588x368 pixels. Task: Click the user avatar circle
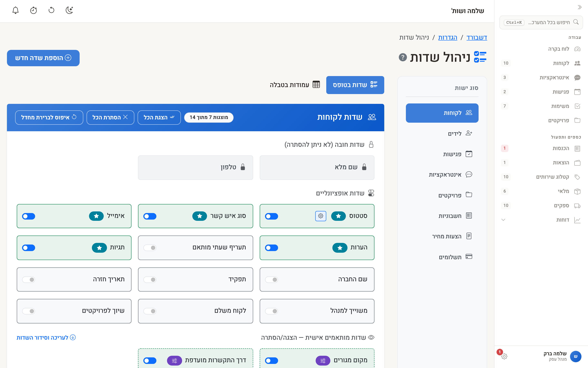[575, 356]
